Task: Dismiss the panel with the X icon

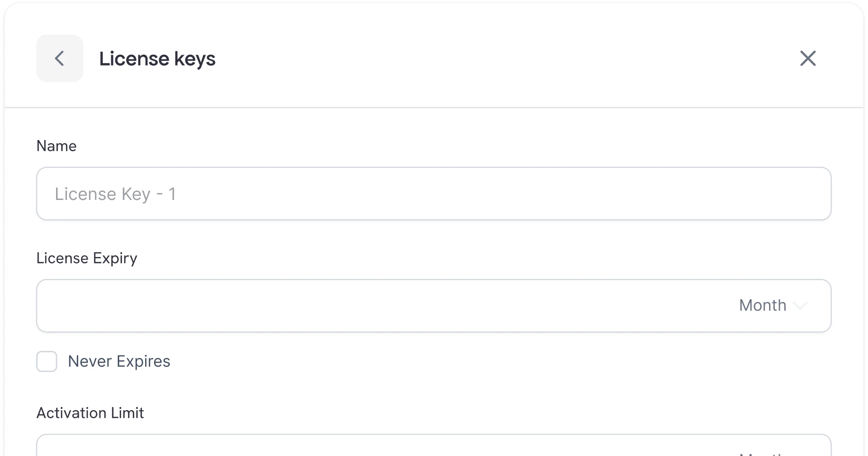Action: [x=808, y=58]
